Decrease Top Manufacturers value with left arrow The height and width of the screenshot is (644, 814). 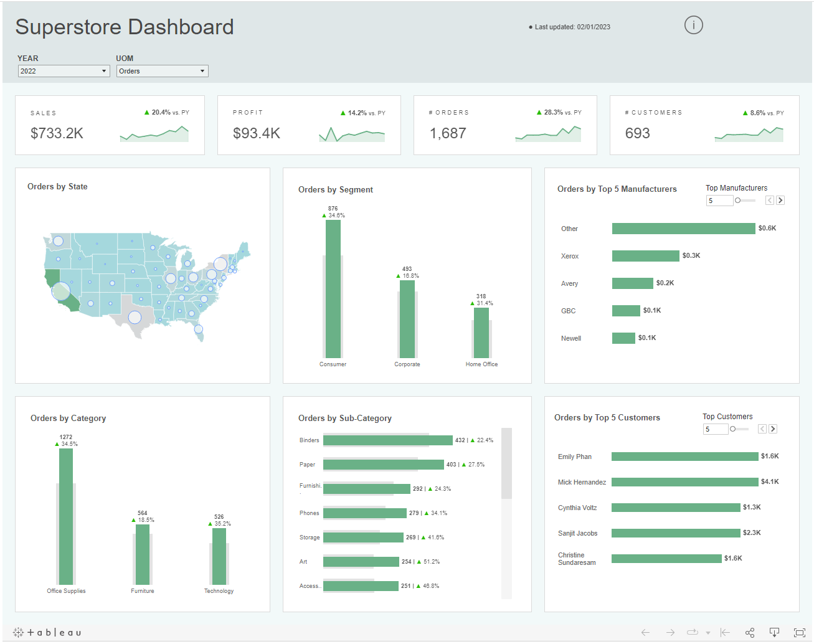(x=770, y=201)
